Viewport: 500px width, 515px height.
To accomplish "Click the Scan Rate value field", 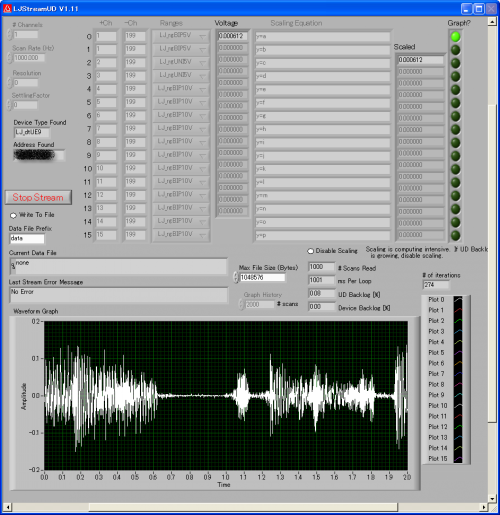I will point(29,58).
